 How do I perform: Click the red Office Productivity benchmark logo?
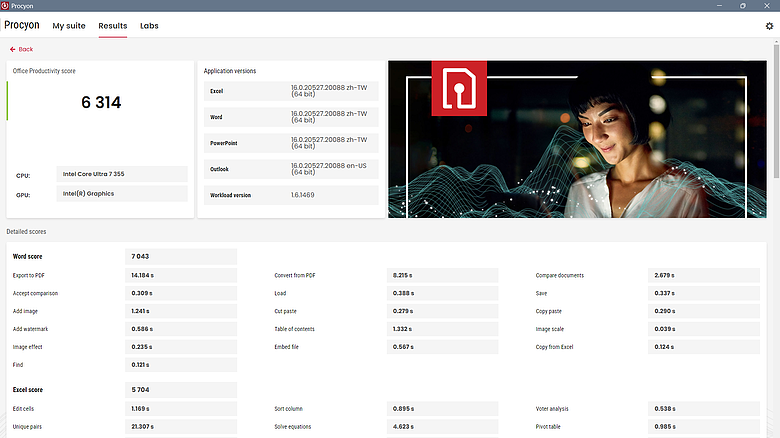(x=459, y=89)
